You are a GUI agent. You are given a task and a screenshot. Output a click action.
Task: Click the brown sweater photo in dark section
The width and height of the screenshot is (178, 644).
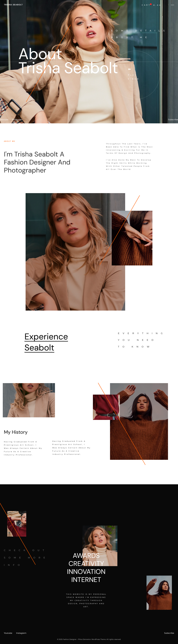[159, 593]
